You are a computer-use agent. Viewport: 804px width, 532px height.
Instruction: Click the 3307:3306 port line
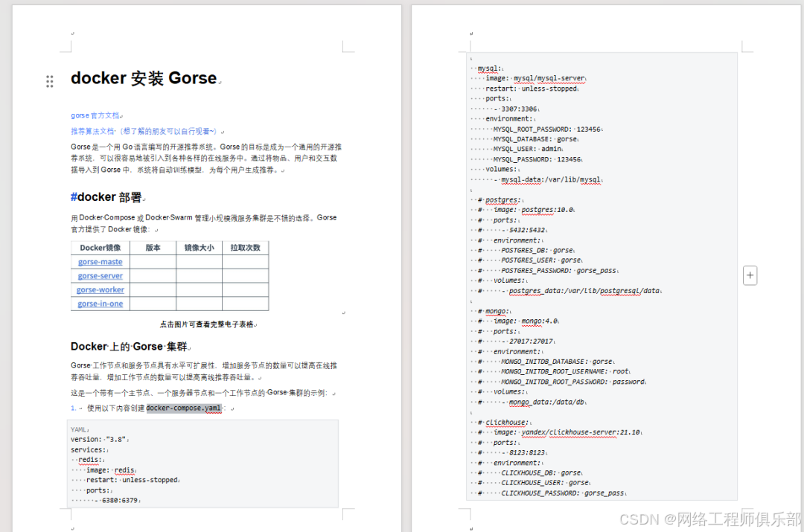pyautogui.click(x=515, y=109)
